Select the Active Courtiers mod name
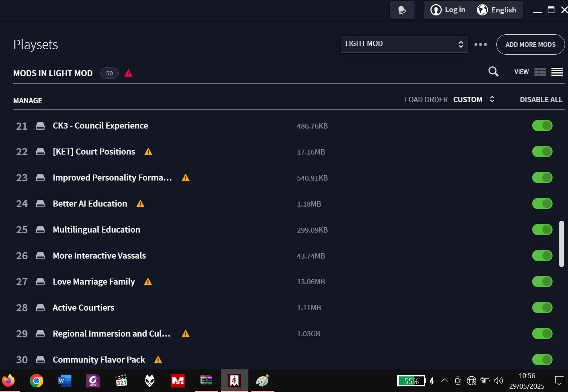The width and height of the screenshot is (568, 392). (83, 308)
